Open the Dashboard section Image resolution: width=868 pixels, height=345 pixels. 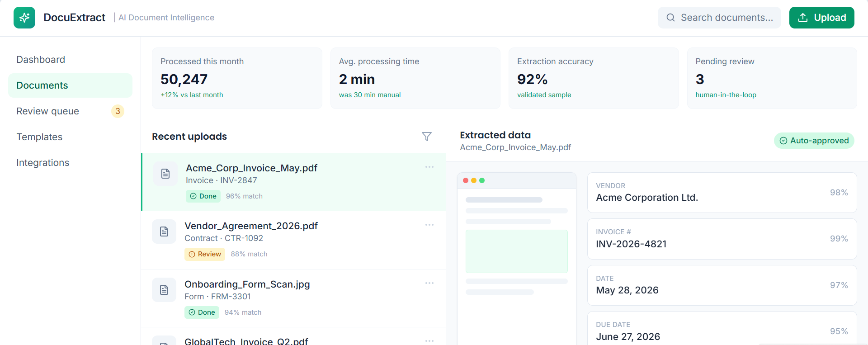70,60
